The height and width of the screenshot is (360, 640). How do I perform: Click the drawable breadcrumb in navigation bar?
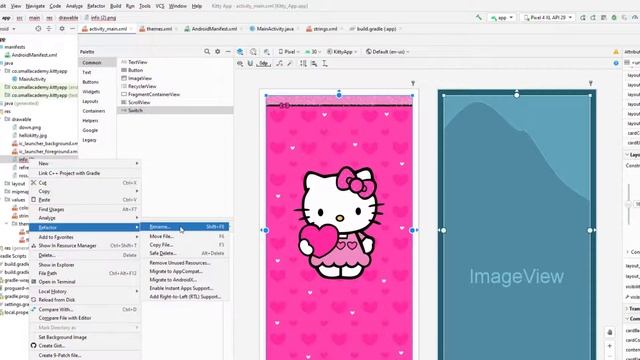pos(68,18)
